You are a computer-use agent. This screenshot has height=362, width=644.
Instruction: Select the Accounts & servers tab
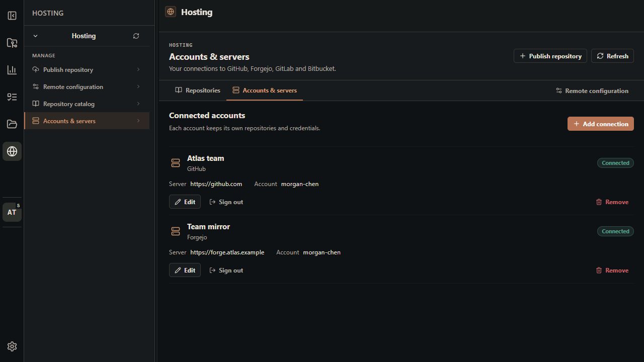tap(265, 90)
